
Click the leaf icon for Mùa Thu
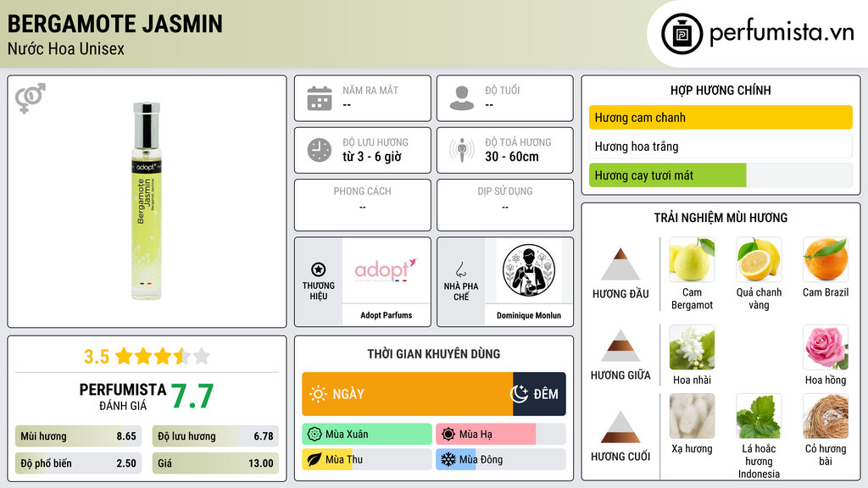pos(314,459)
